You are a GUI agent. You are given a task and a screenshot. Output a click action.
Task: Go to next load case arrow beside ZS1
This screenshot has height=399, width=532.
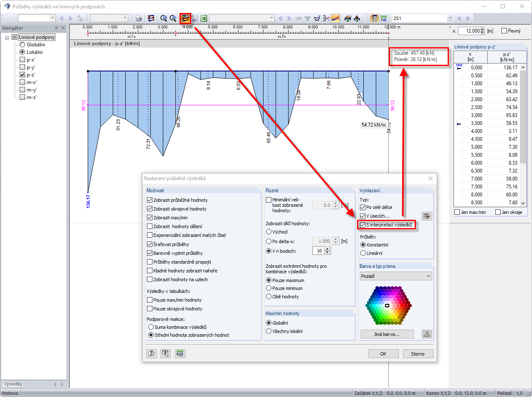pos(468,18)
